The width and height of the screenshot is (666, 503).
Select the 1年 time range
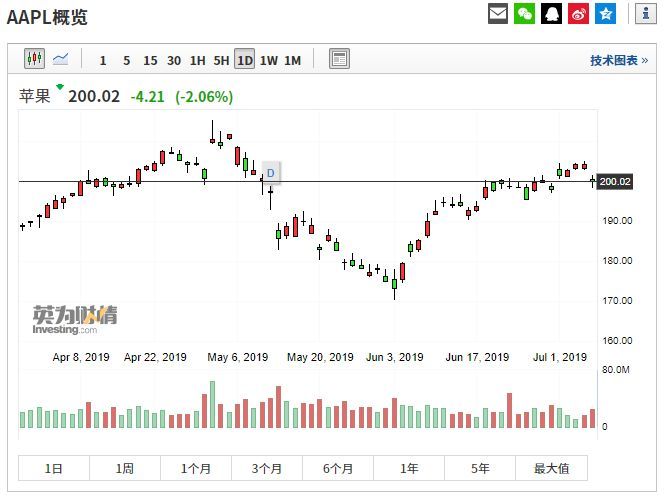click(x=409, y=468)
